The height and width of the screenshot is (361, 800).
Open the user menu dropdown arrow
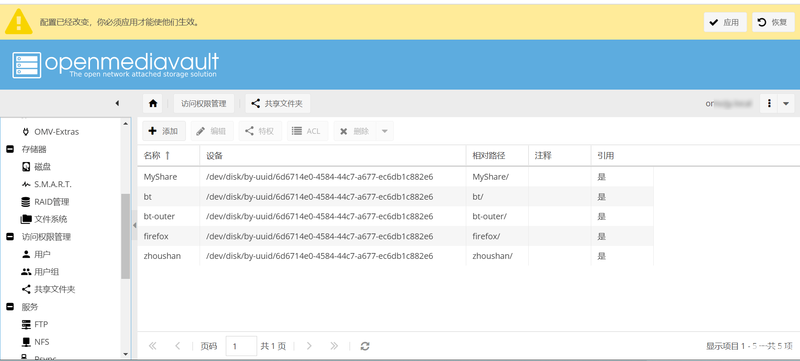(786, 104)
